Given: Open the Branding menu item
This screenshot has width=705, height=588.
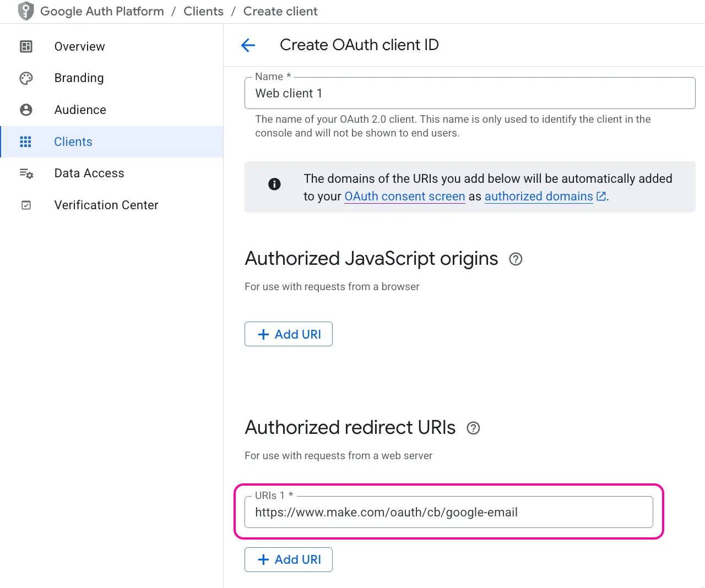Looking at the screenshot, I should click(111, 78).
